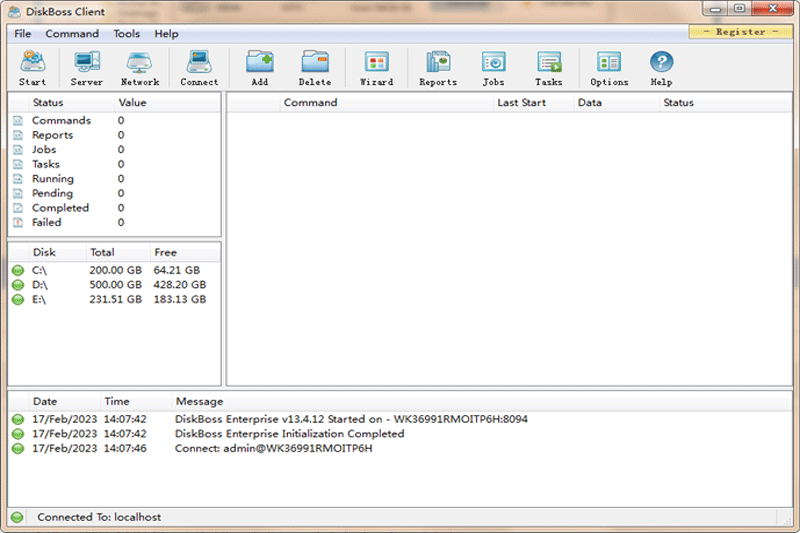Select the Initialization Completed log message
Screen dimensions: 800x533
289,434
